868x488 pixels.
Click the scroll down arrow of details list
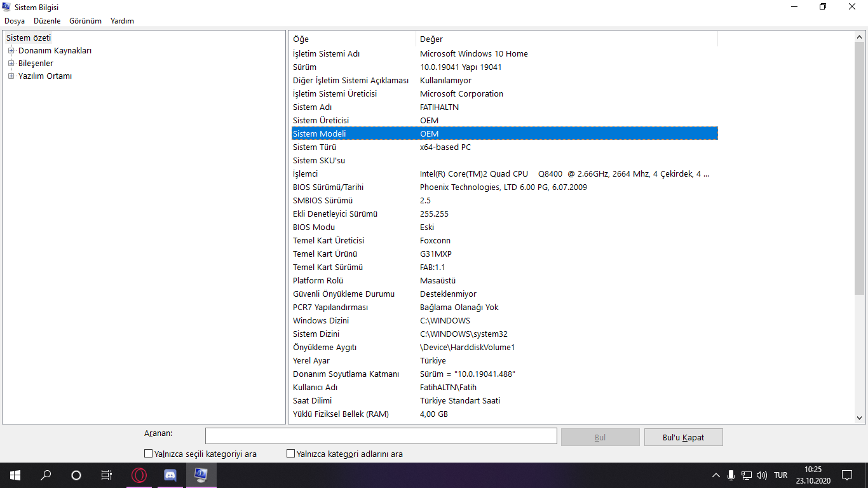point(860,418)
